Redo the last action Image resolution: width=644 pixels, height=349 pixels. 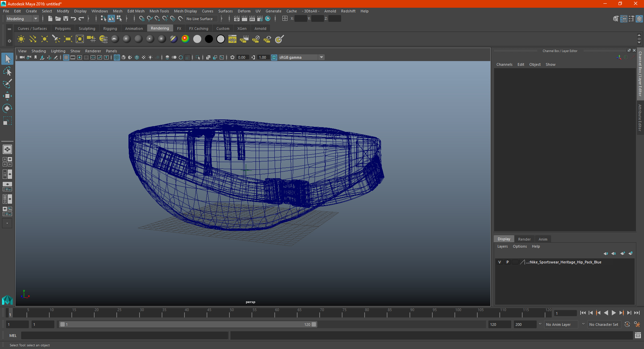click(x=81, y=18)
